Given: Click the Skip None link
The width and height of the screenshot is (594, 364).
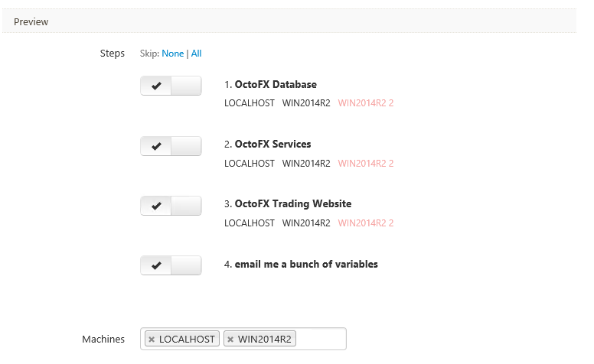Looking at the screenshot, I should [173, 54].
